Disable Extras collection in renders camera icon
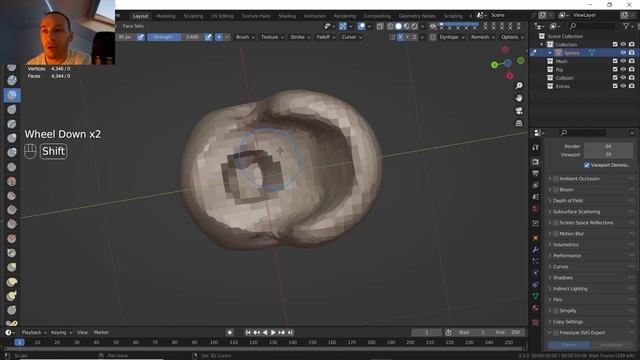The image size is (640, 360). (x=632, y=86)
